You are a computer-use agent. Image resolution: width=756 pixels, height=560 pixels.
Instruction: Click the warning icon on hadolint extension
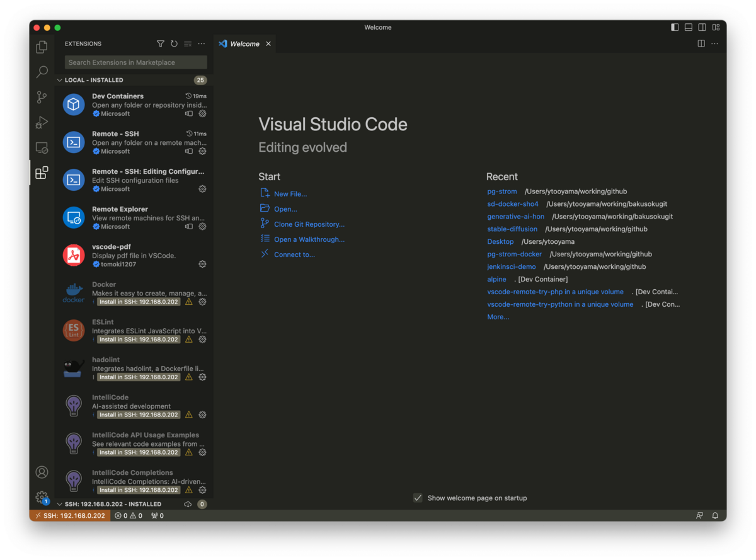188,377
